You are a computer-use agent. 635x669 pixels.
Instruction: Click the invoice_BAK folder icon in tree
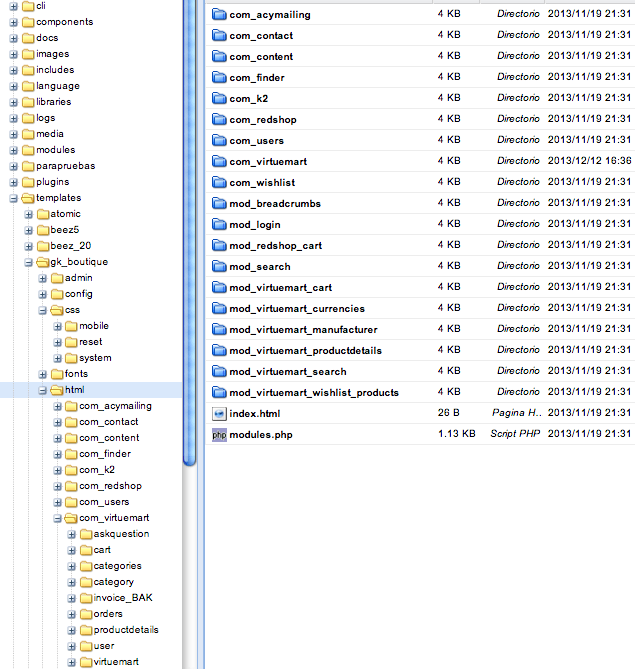point(86,598)
